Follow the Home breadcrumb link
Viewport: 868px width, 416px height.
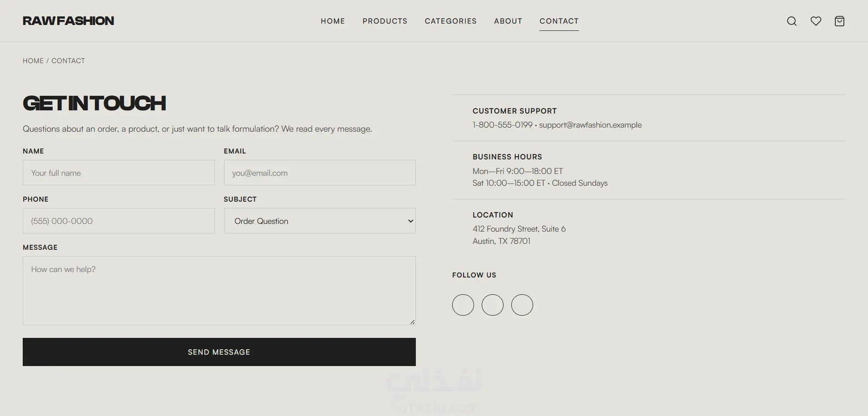33,61
